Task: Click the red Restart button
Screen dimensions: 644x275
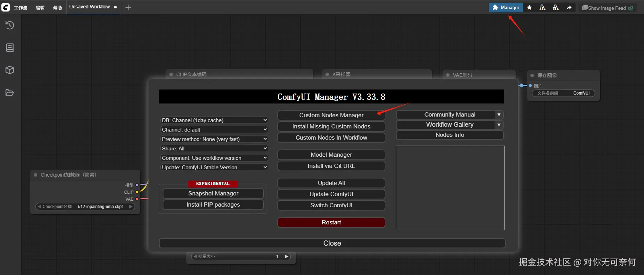Action: 331,222
